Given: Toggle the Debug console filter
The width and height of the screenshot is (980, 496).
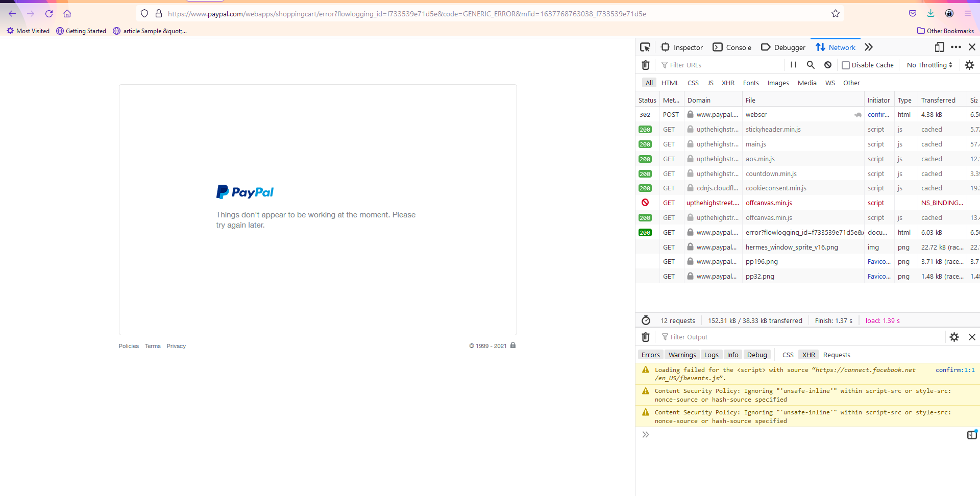Looking at the screenshot, I should point(757,355).
